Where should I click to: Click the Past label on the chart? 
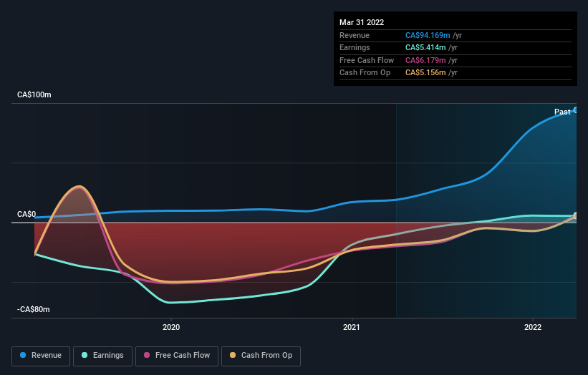point(562,112)
